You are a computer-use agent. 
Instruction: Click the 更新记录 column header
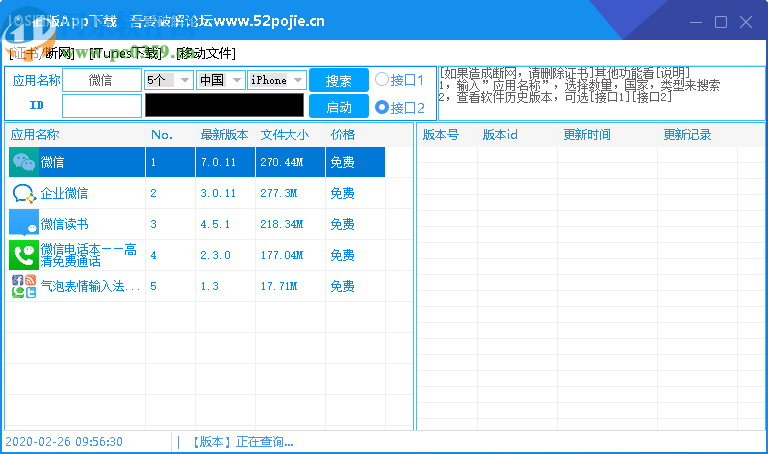(687, 135)
